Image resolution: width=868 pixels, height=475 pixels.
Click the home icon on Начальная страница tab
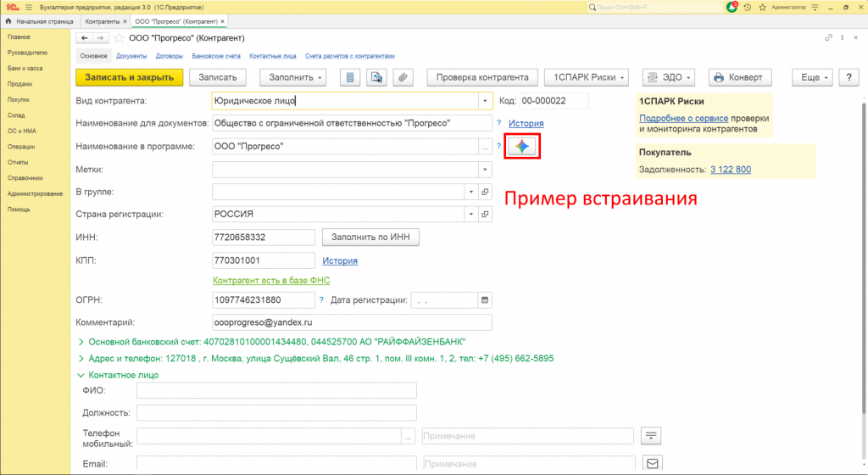click(x=8, y=21)
